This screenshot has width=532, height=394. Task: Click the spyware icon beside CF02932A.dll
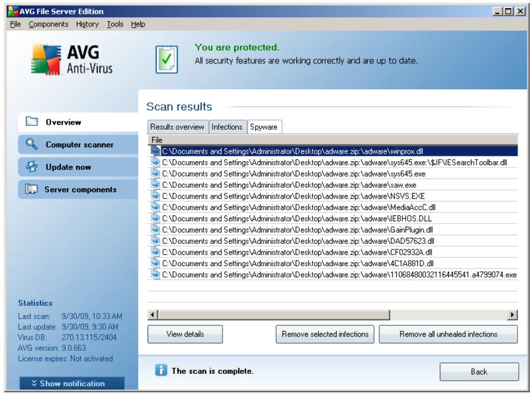pyautogui.click(x=155, y=252)
